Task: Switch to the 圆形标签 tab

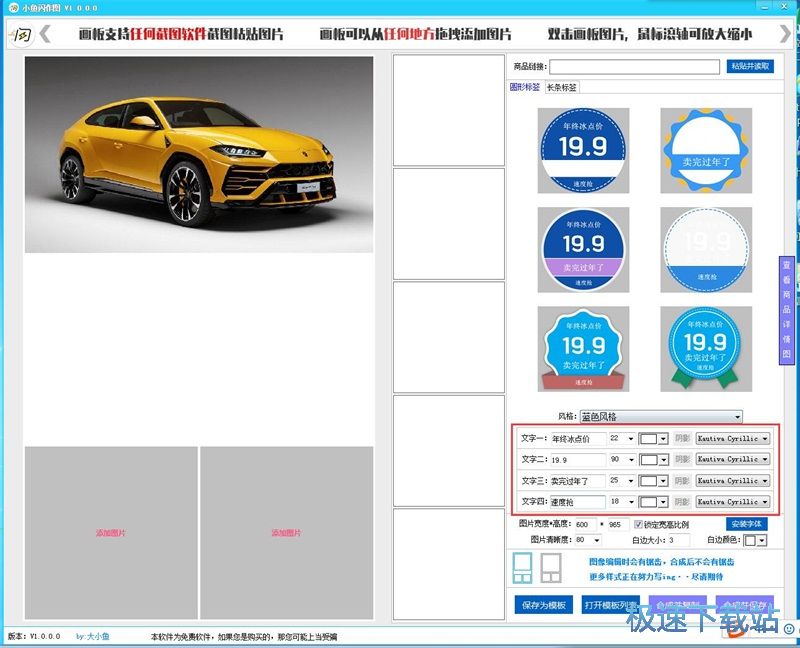Action: coord(525,88)
